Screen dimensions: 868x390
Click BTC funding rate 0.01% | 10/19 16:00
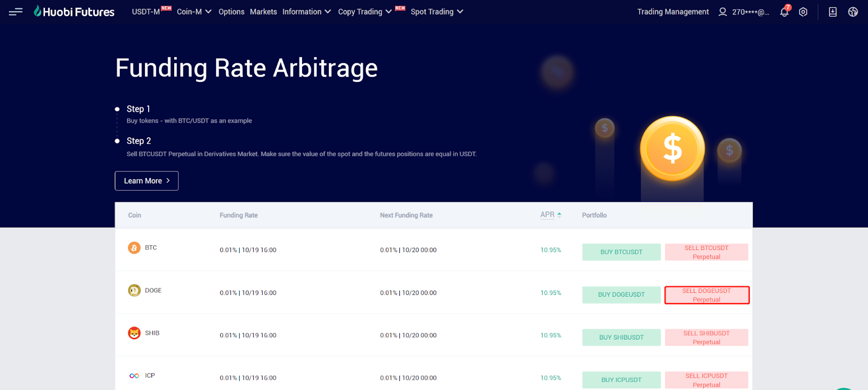tap(248, 250)
